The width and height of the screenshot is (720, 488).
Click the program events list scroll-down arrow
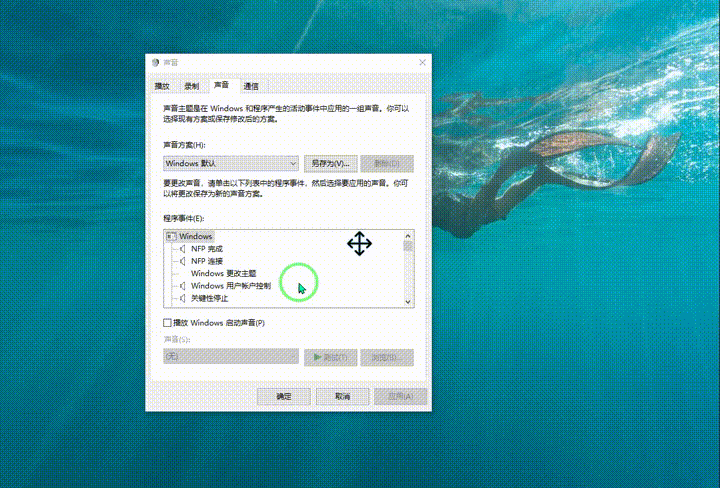(408, 302)
